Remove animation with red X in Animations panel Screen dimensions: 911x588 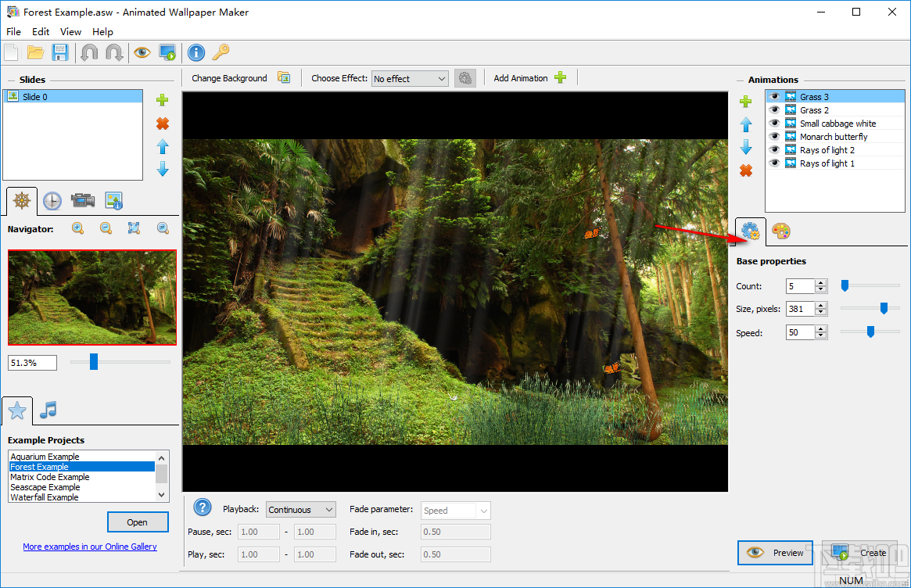coord(745,170)
